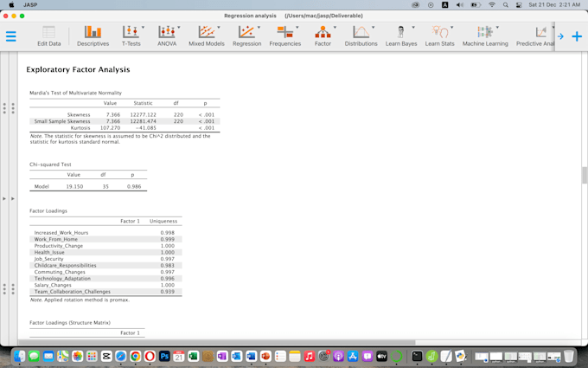
Task: Expand the Regression dropdown arrow
Action: 259,28
